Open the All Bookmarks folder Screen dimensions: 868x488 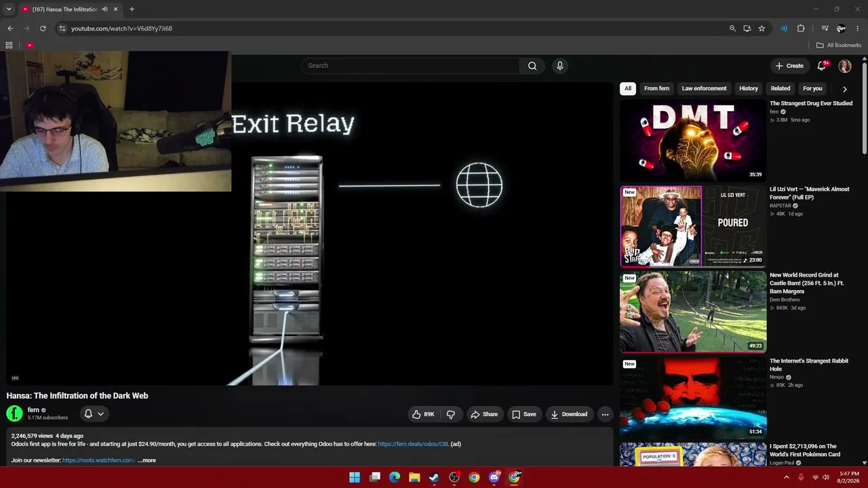[839, 45]
